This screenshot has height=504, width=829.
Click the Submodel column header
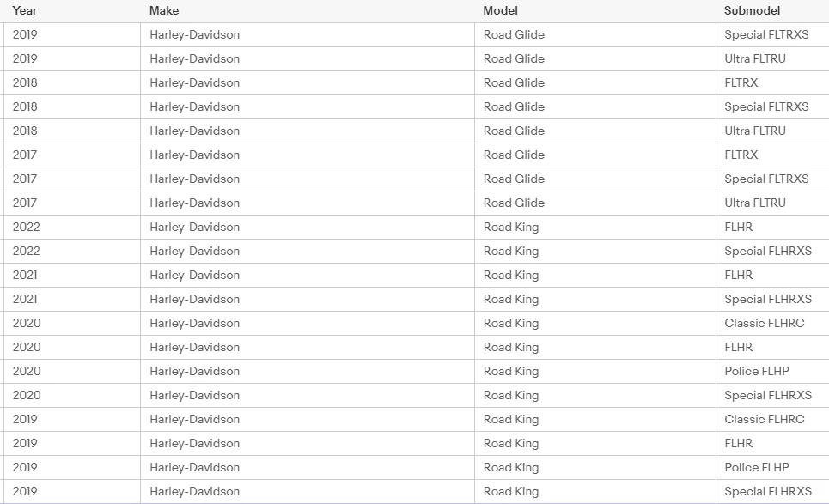[x=752, y=10]
